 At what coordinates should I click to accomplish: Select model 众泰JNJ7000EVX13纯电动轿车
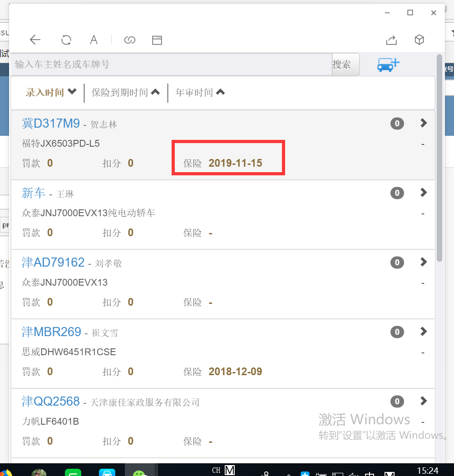(x=89, y=213)
